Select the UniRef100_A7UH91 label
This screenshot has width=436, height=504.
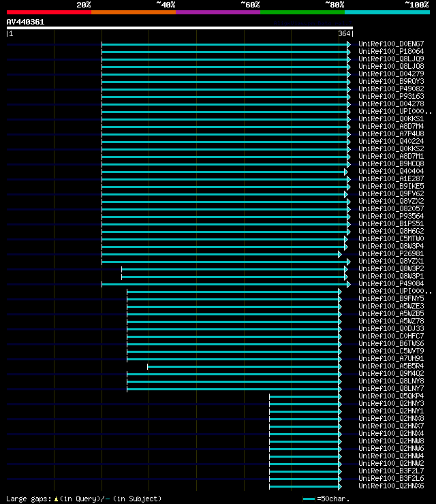tap(391, 358)
